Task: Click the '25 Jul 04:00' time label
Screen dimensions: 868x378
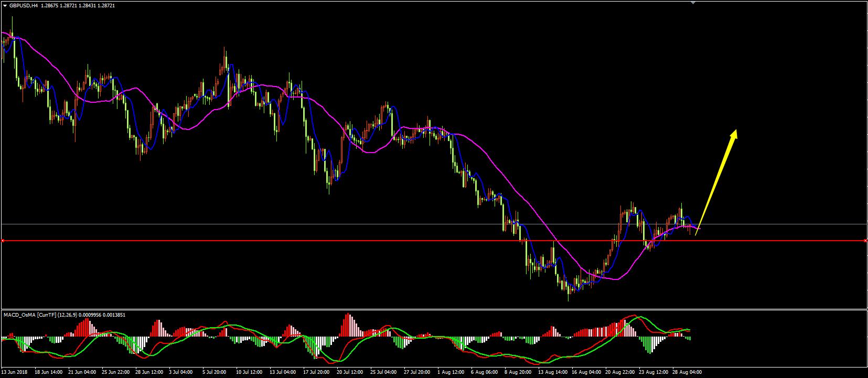Action: (384, 372)
